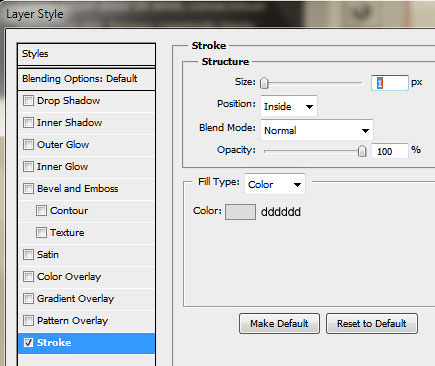
Task: Click the Reset to Default button
Action: tap(372, 323)
